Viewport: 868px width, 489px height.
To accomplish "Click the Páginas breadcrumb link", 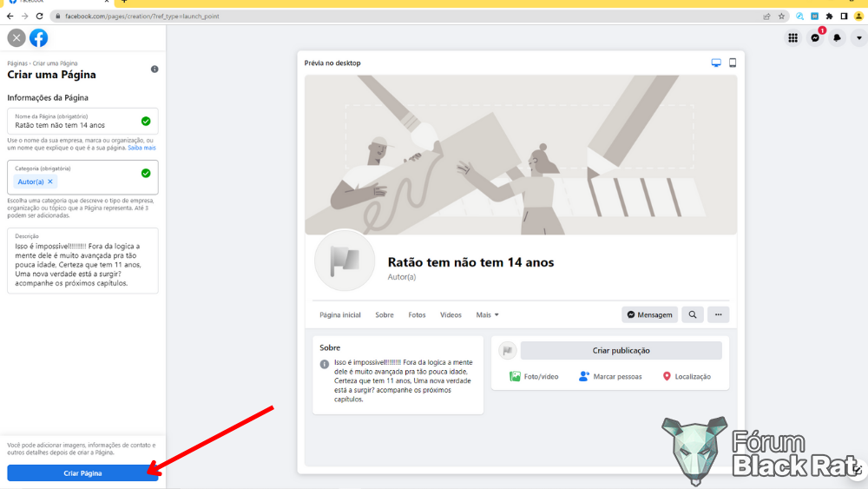I will tap(17, 63).
